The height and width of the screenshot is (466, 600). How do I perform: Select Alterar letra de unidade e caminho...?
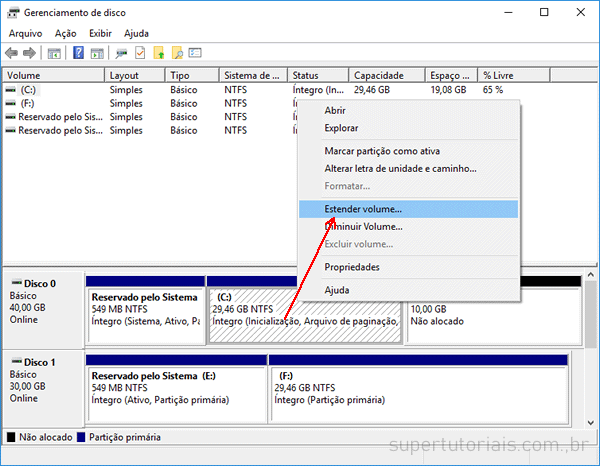pyautogui.click(x=400, y=168)
